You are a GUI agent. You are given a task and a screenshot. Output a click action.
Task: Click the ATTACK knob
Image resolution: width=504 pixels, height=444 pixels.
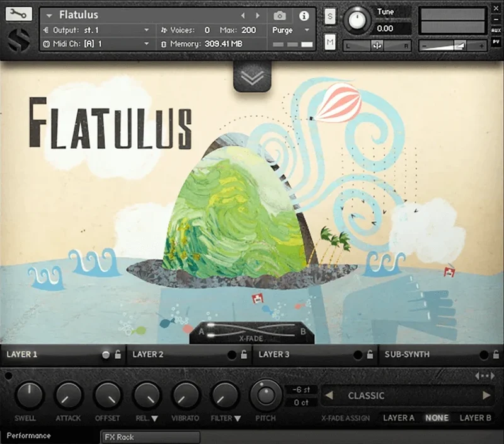68,395
